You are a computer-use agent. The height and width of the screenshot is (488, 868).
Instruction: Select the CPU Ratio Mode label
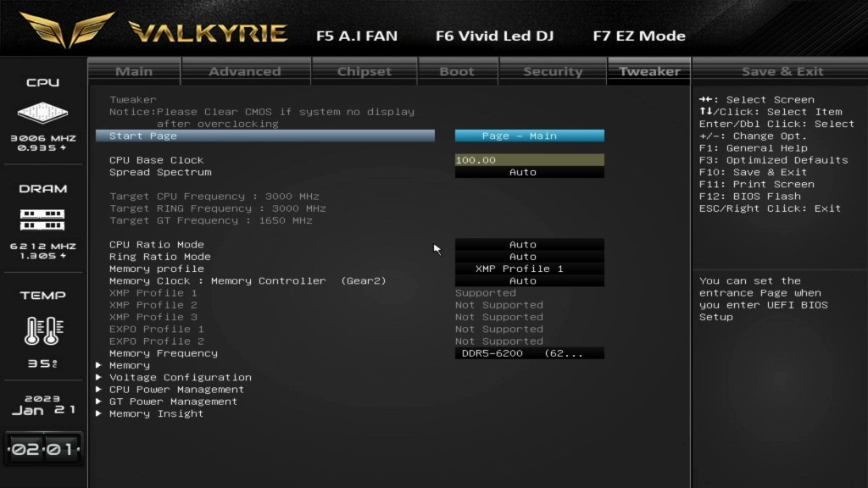(157, 245)
